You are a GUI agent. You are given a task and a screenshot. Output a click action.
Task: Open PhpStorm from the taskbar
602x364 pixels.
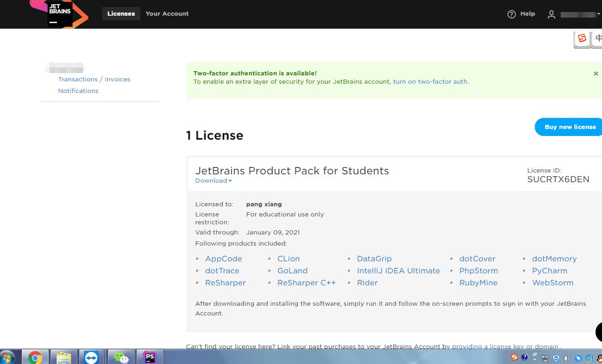click(150, 358)
